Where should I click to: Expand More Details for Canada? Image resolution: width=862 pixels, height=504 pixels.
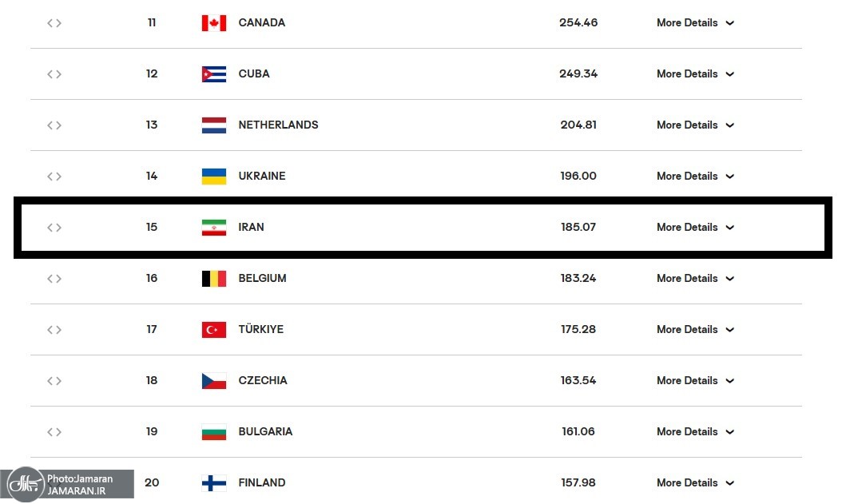click(694, 23)
